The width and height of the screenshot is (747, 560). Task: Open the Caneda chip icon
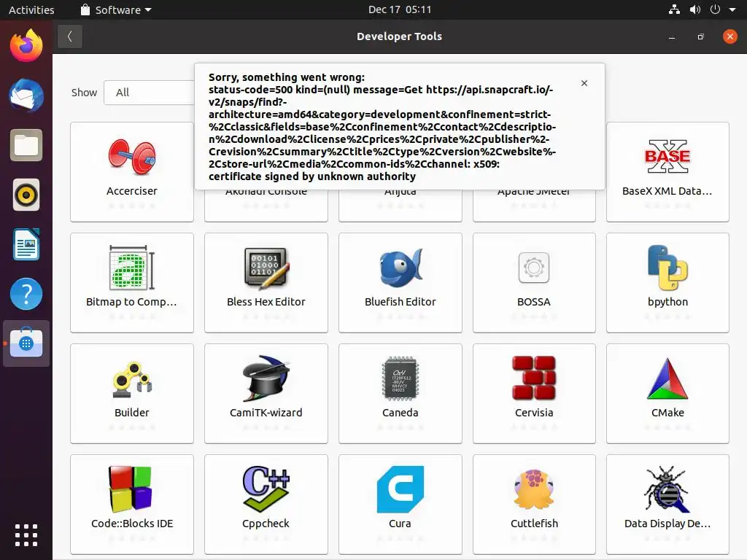pos(400,378)
